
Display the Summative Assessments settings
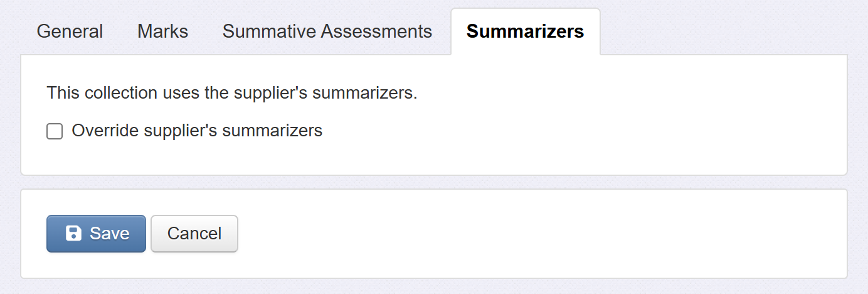(x=327, y=31)
